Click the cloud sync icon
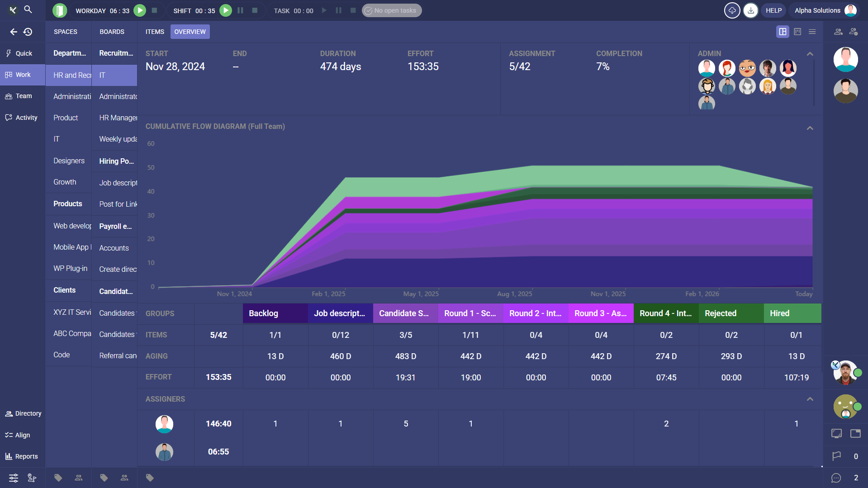 tap(732, 10)
